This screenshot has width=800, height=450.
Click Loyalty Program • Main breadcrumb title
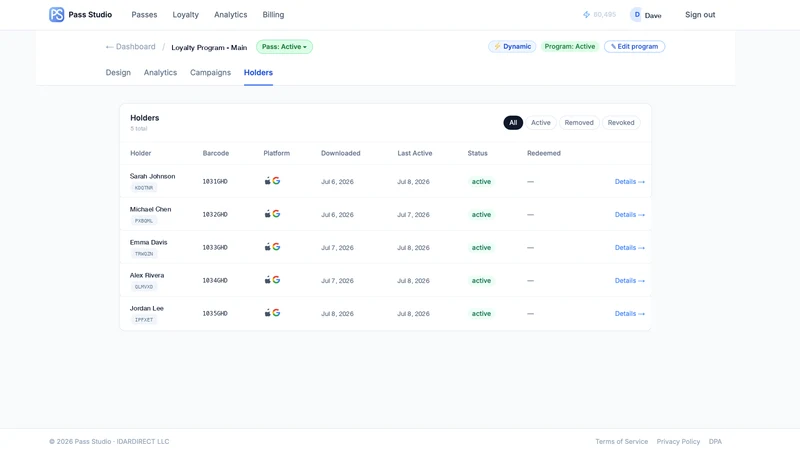coord(209,47)
